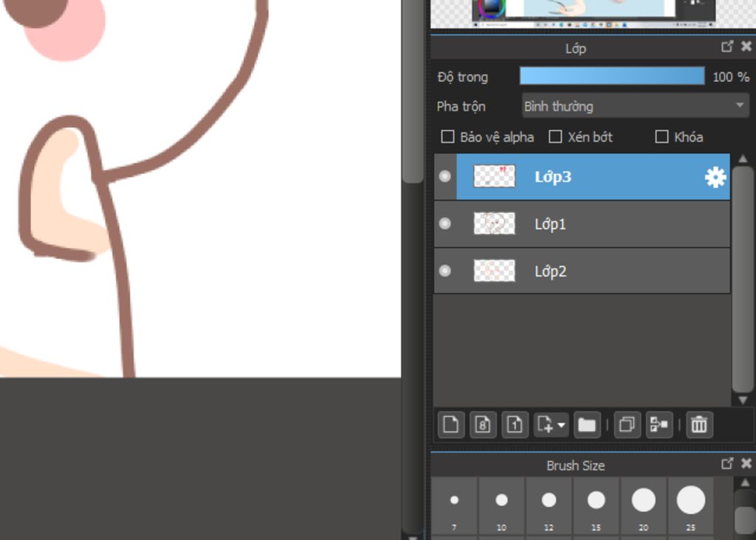Click Brush Size panel scroll up arrow
The width and height of the screenshot is (756, 540).
coord(745,482)
